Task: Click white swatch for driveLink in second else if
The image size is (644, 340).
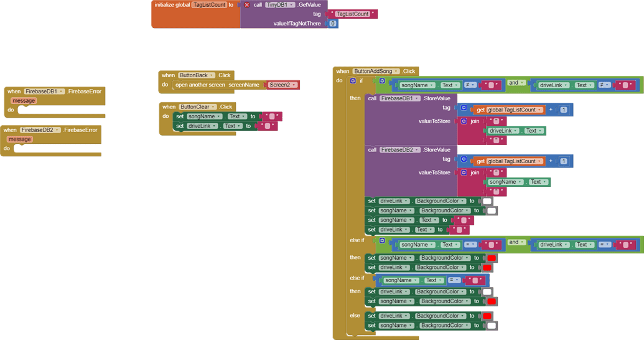Action: [487, 292]
